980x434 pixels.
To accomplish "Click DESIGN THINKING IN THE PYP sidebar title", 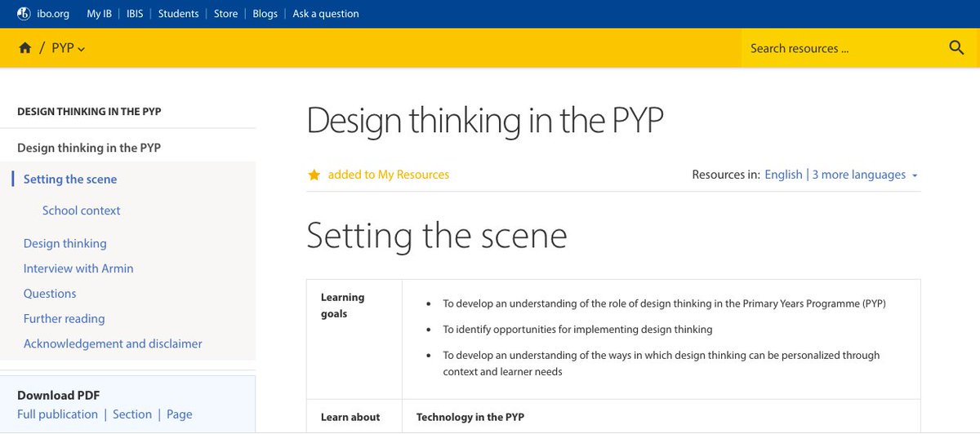I will pyautogui.click(x=89, y=112).
